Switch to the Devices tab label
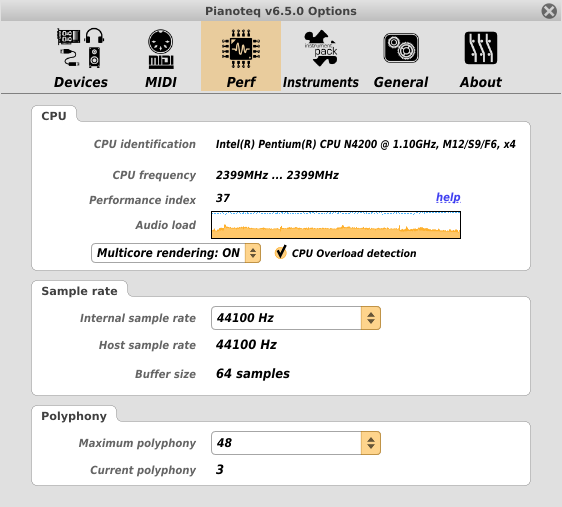Screen dimensions: 562x507 click(x=81, y=82)
